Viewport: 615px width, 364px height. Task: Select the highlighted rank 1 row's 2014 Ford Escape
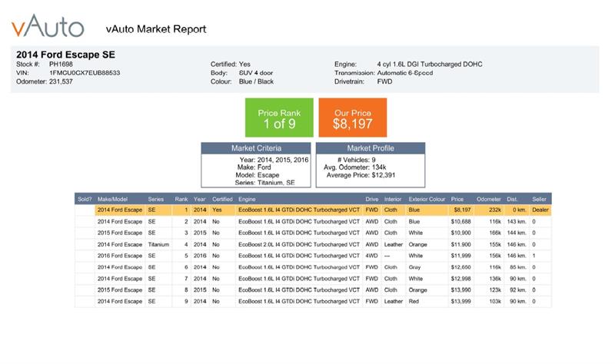120,210
